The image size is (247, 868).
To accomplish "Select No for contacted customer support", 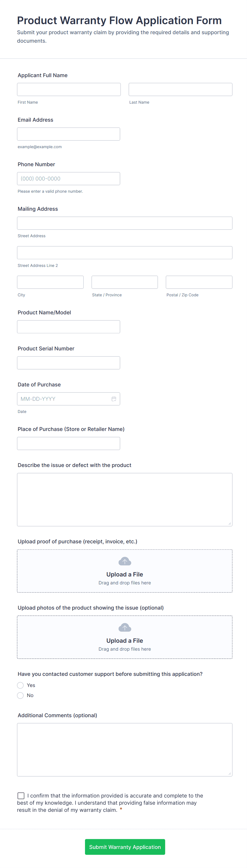I will click(21, 695).
